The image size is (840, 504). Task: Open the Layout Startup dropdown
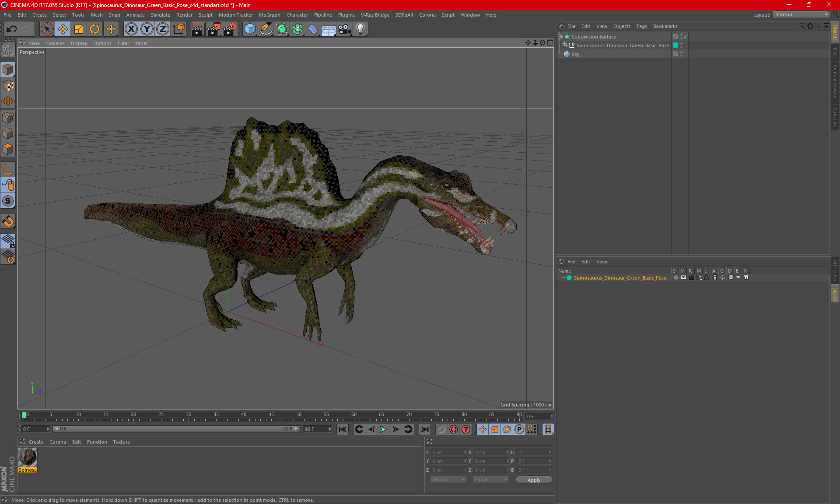pos(801,14)
